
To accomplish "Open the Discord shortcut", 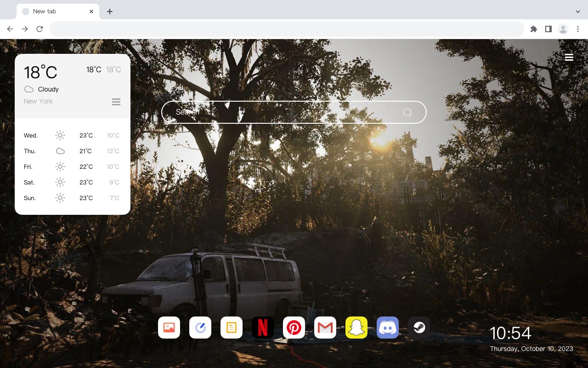I will pos(388,328).
